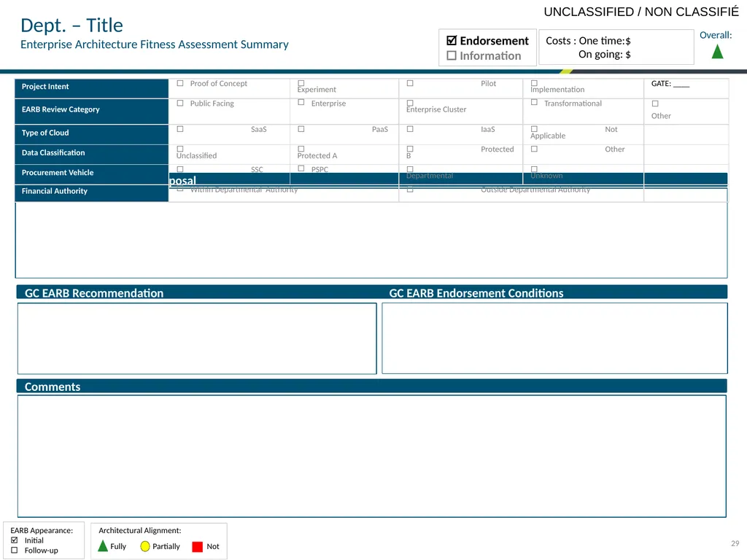
Task: Click the Type of Cloud label
Action: pos(45,133)
